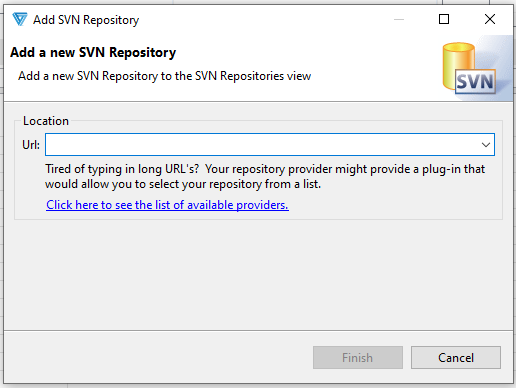Screen dimensions: 516x388
Task: Click the app icon in title bar
Action: tap(19, 19)
